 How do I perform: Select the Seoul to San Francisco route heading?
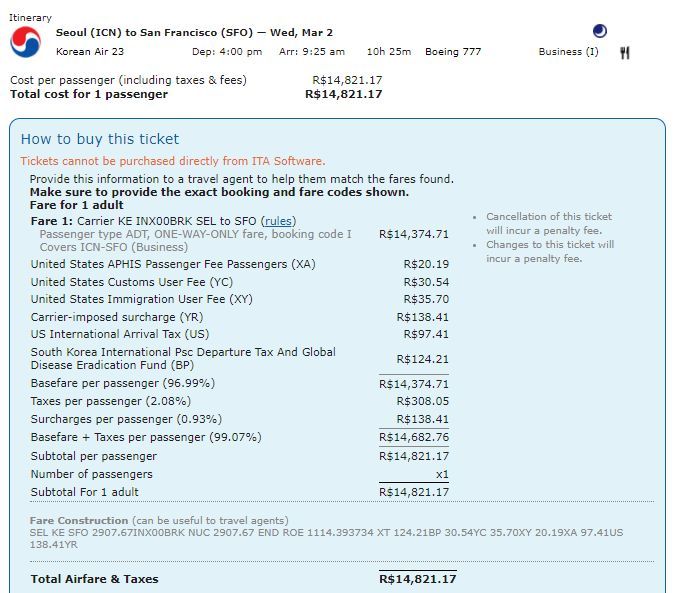[194, 33]
